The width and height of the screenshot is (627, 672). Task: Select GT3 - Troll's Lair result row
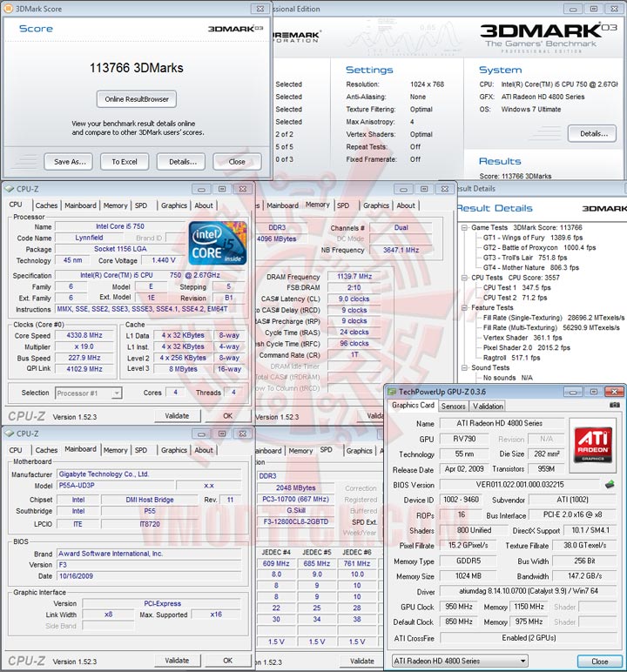[x=525, y=258]
